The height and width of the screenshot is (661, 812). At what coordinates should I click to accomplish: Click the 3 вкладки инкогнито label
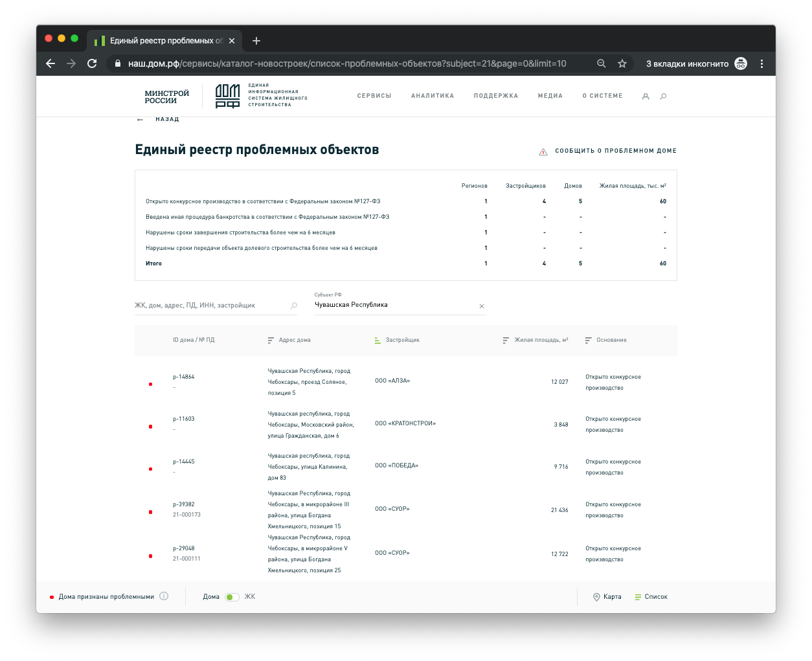tap(687, 63)
